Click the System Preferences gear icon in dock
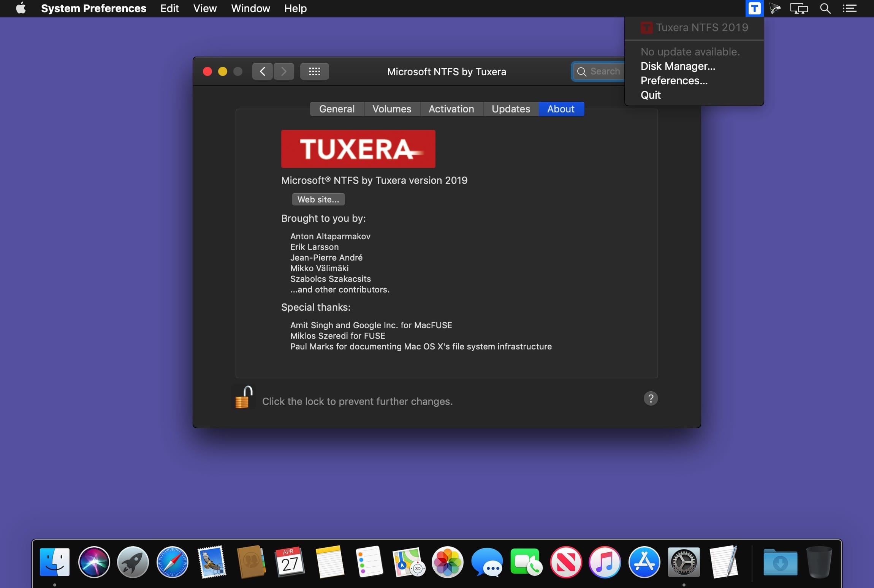The width and height of the screenshot is (874, 588). pos(683,562)
